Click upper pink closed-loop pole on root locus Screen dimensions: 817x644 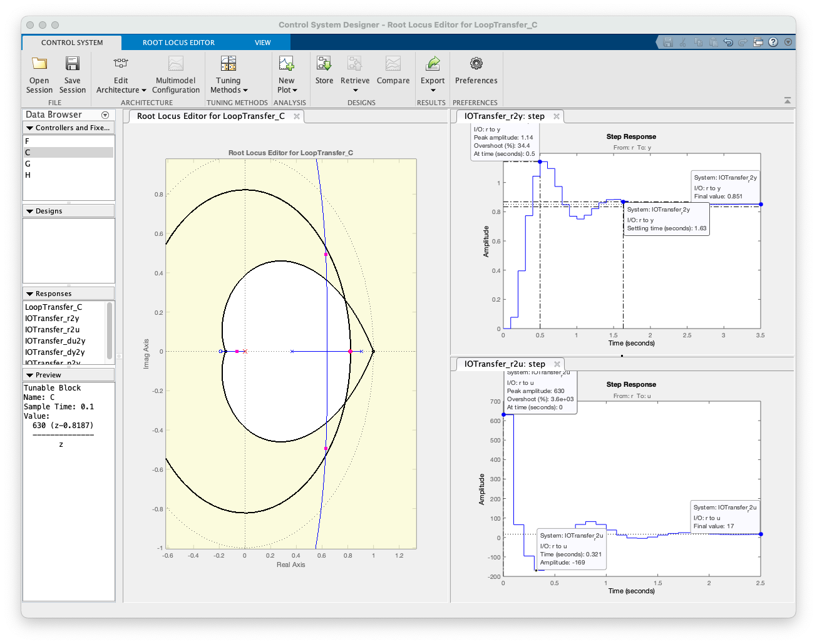326,255
